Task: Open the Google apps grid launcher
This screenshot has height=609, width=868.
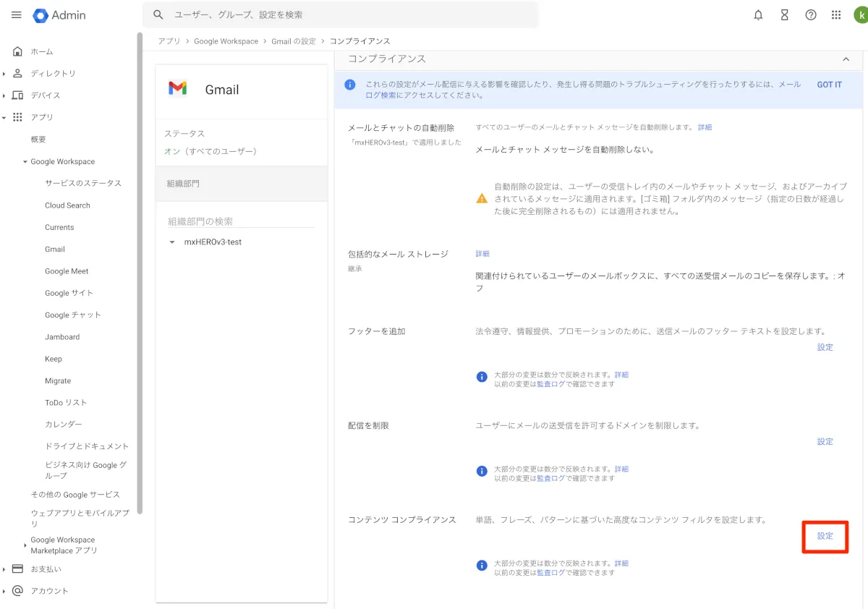Action: 836,14
